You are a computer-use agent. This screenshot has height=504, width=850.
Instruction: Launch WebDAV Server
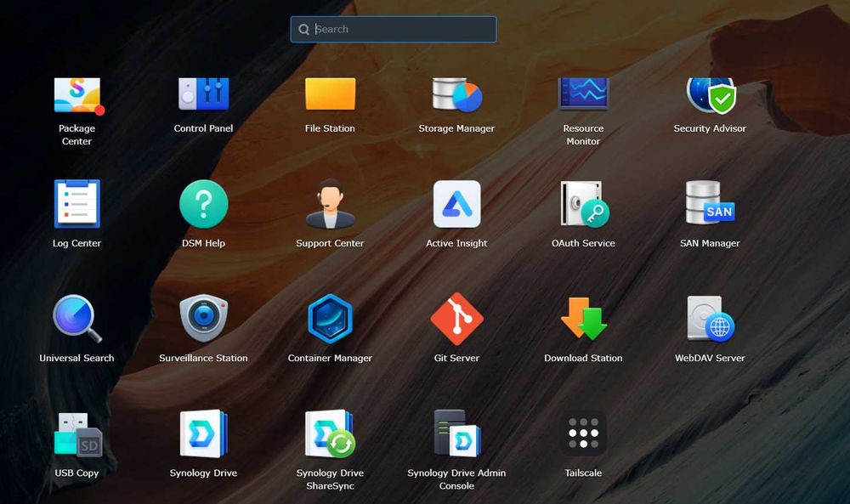click(x=710, y=319)
